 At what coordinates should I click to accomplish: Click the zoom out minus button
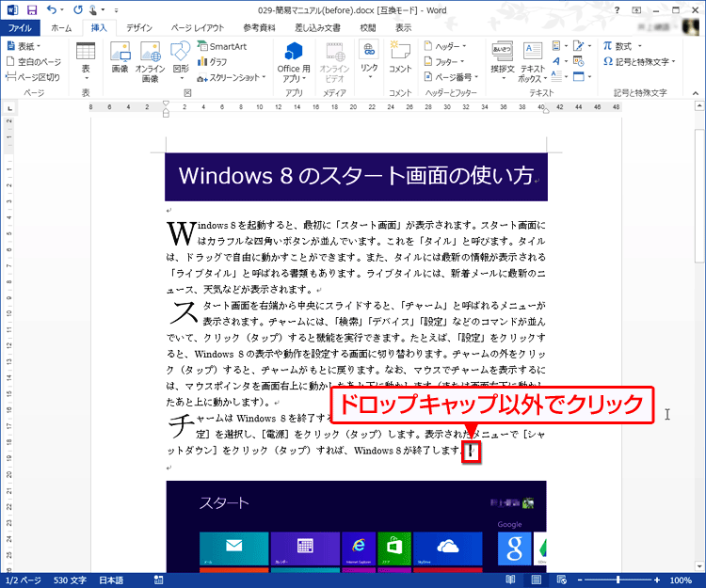[580, 580]
